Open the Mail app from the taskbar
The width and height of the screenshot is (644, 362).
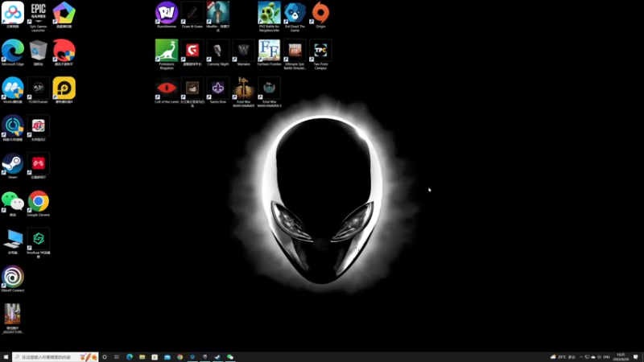pos(167,357)
